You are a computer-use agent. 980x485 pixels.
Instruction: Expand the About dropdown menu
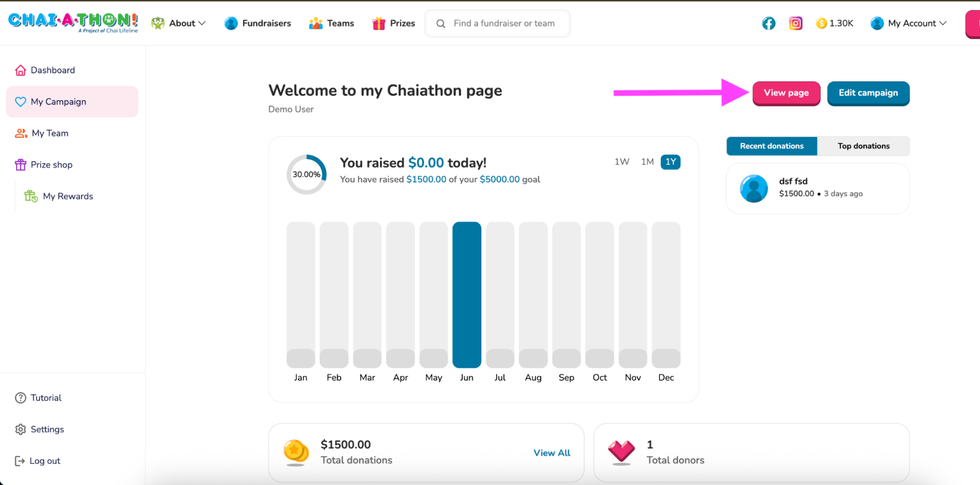178,23
